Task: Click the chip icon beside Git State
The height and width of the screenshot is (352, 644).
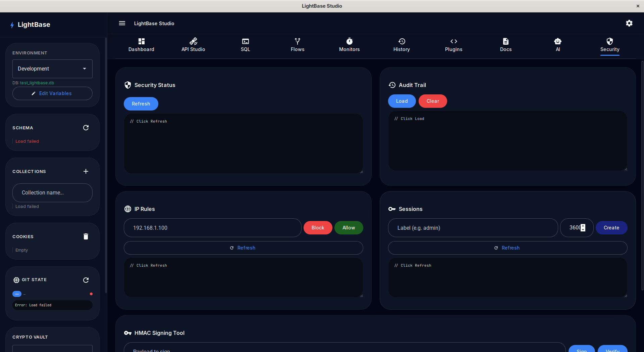Action: (x=16, y=280)
